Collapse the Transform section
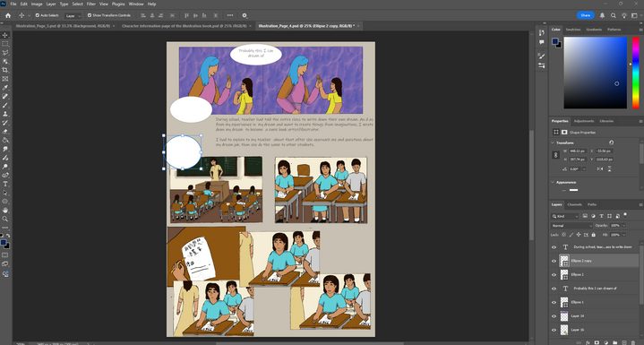 pyautogui.click(x=553, y=142)
